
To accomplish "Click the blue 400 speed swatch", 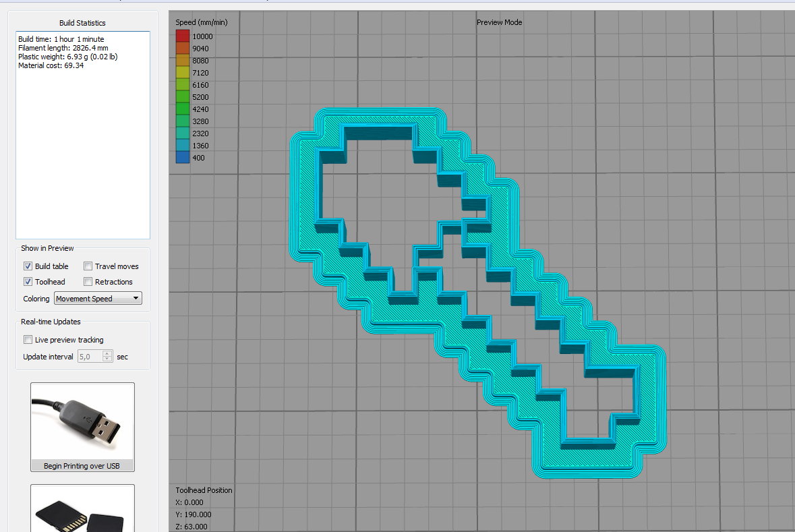I will (183, 157).
